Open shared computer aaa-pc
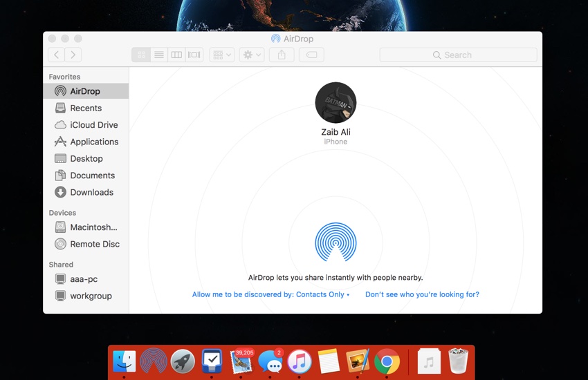 (x=86, y=279)
